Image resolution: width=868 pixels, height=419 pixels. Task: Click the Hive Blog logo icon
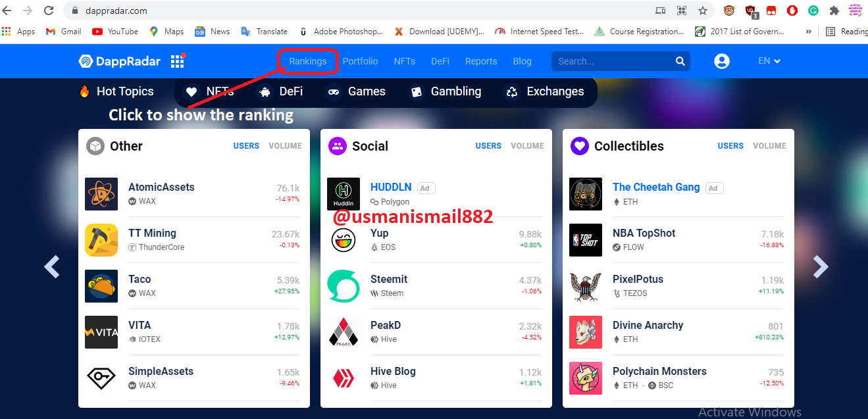(344, 378)
